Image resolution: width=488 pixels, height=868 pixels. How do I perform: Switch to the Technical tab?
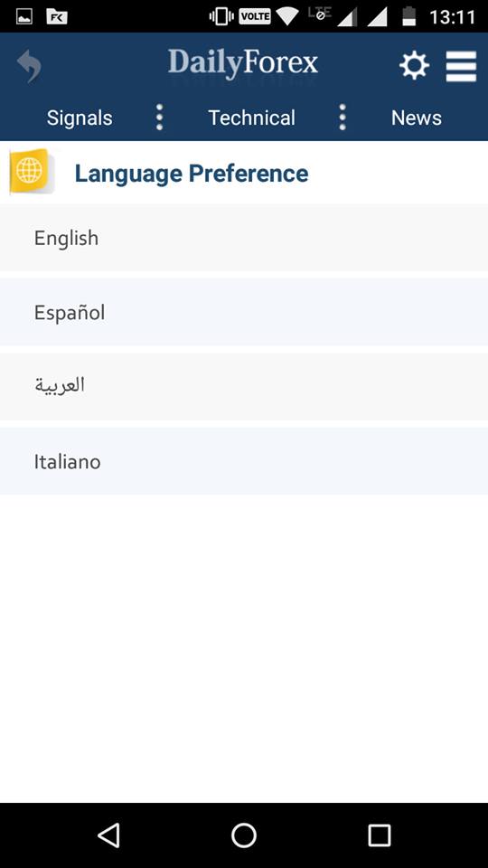(x=252, y=118)
